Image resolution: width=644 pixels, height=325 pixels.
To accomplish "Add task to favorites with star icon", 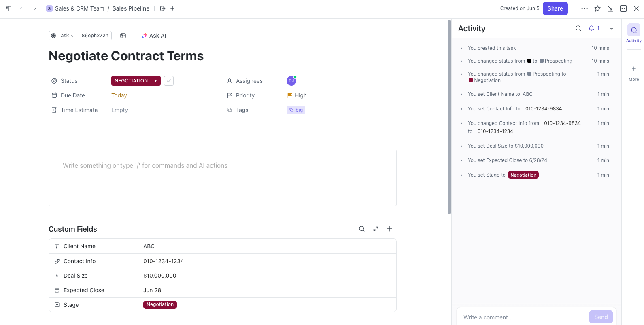I will (597, 8).
